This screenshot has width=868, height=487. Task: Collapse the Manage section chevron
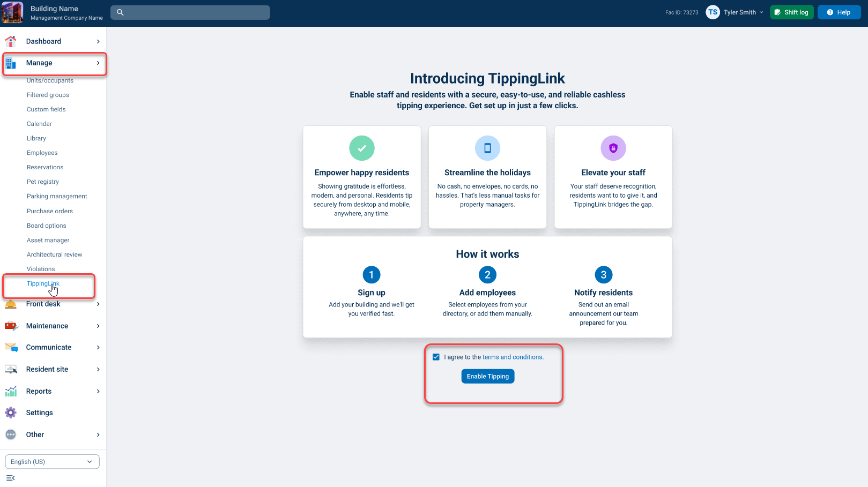tap(98, 63)
